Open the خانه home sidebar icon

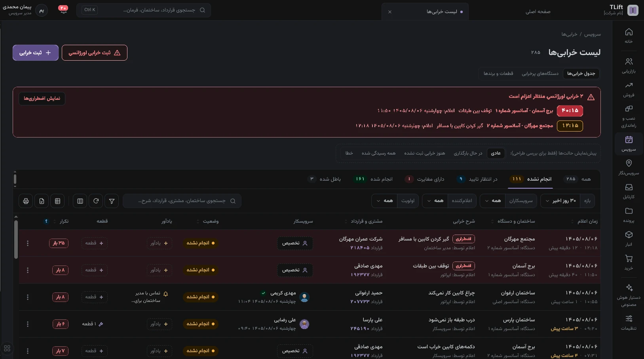pyautogui.click(x=629, y=35)
